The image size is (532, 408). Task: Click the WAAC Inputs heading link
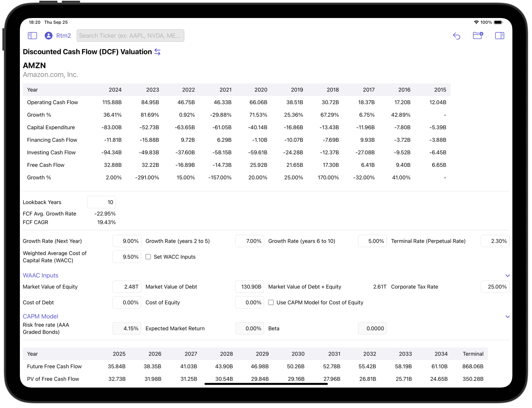click(41, 275)
